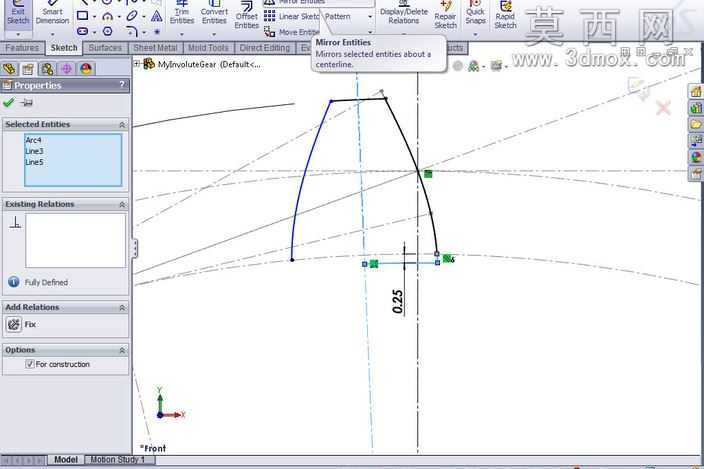Viewport: 704px width, 469px height.
Task: Launch the Repair Sketch tool
Action: click(x=445, y=16)
